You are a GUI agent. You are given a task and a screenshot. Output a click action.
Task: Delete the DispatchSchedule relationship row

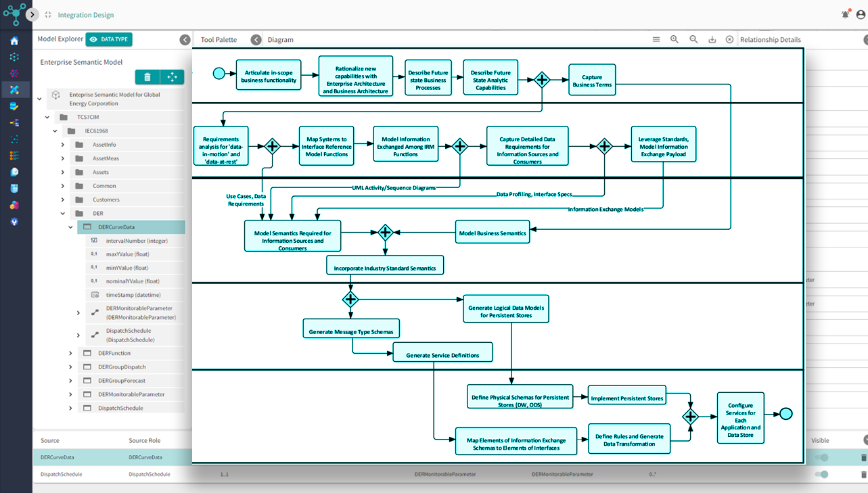(x=863, y=474)
